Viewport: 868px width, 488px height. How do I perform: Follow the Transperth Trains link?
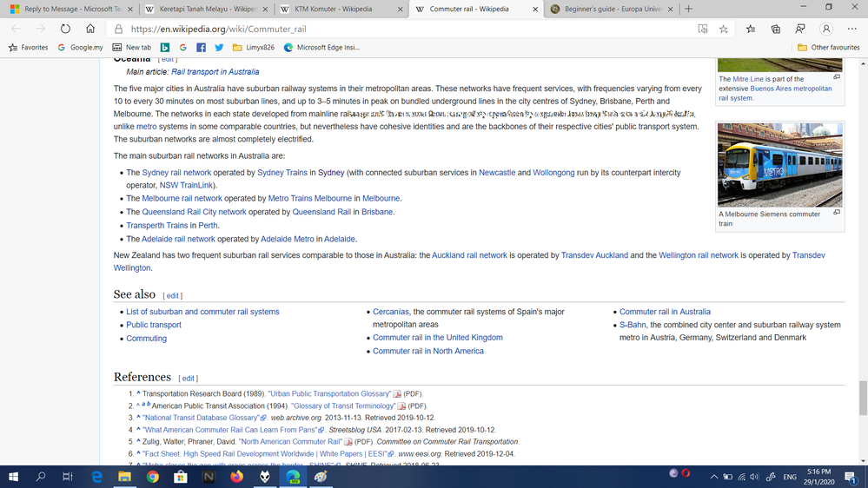pyautogui.click(x=157, y=225)
